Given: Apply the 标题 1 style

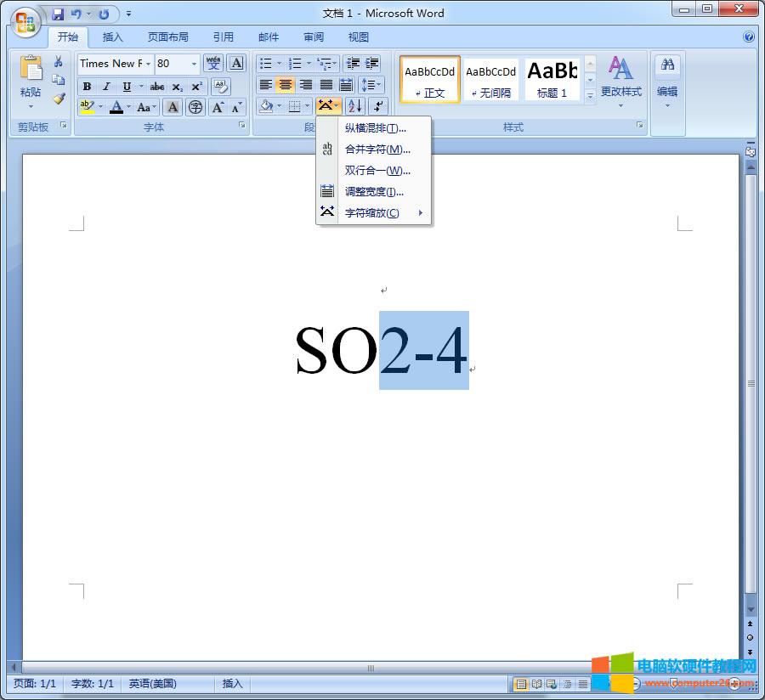Looking at the screenshot, I should [x=552, y=79].
